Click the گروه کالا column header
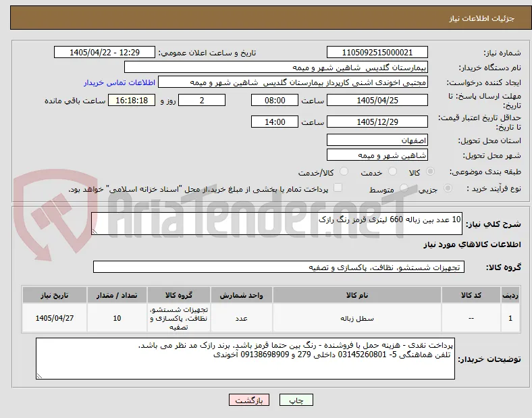 click(179, 295)
